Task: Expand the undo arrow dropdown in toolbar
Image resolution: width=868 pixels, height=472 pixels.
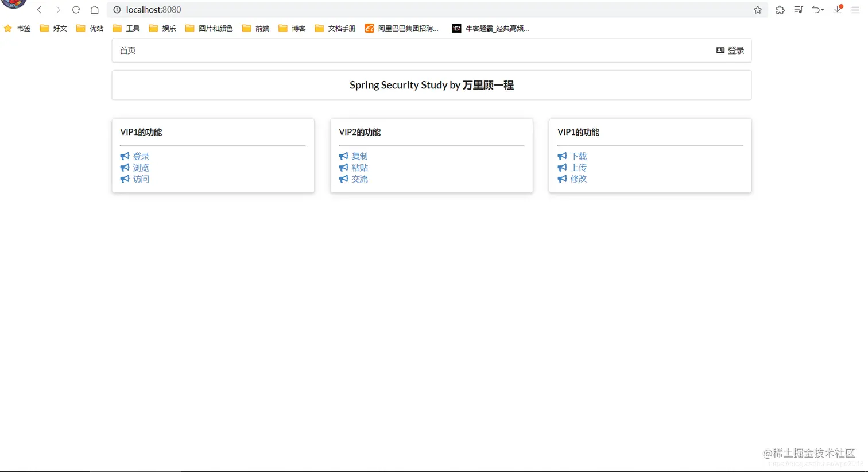Action: click(818, 10)
